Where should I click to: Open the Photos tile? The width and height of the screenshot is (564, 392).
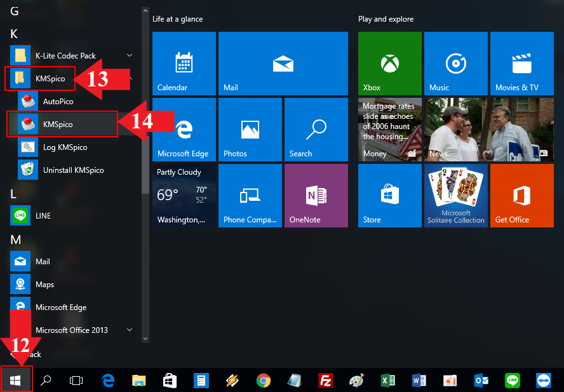click(250, 130)
